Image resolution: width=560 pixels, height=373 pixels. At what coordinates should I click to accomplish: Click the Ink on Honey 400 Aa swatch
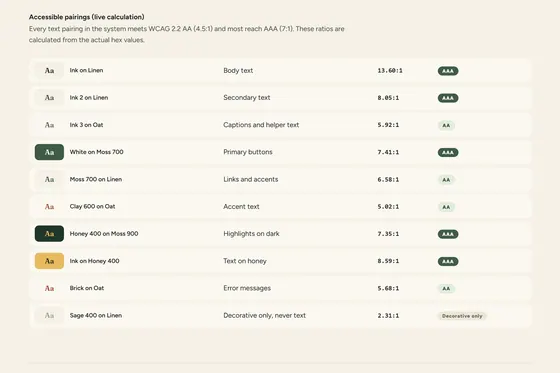[x=49, y=261]
